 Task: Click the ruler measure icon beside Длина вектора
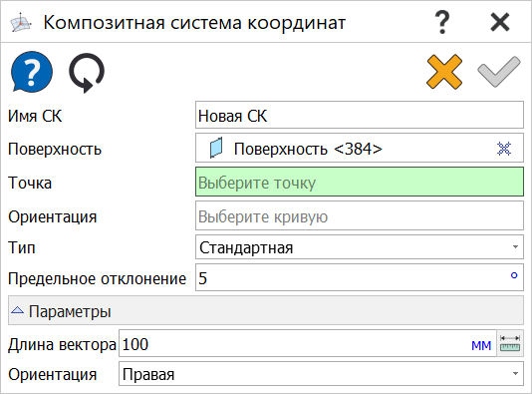point(510,343)
